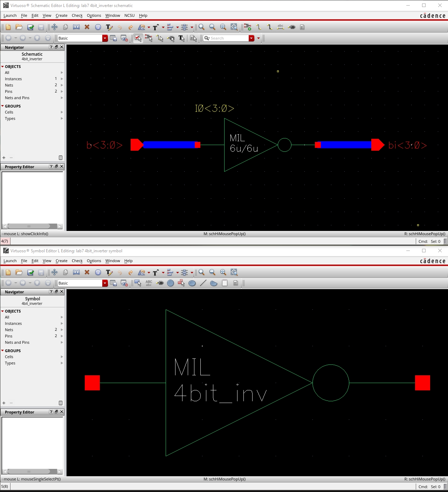Click Create Line icon in Symbol Editor
Image resolution: width=448 pixels, height=492 pixels.
point(203,283)
